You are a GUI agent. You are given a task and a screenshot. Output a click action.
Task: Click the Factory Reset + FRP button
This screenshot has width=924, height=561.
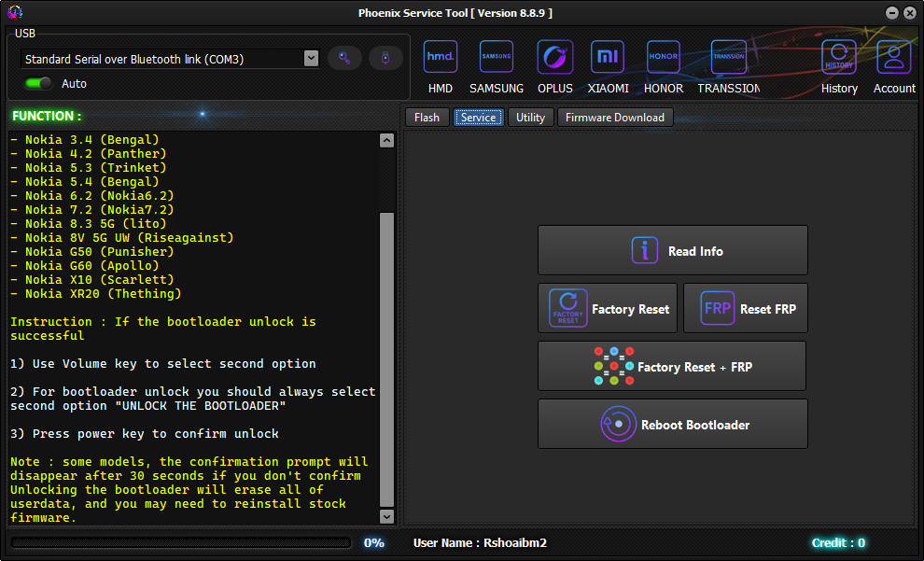672,366
